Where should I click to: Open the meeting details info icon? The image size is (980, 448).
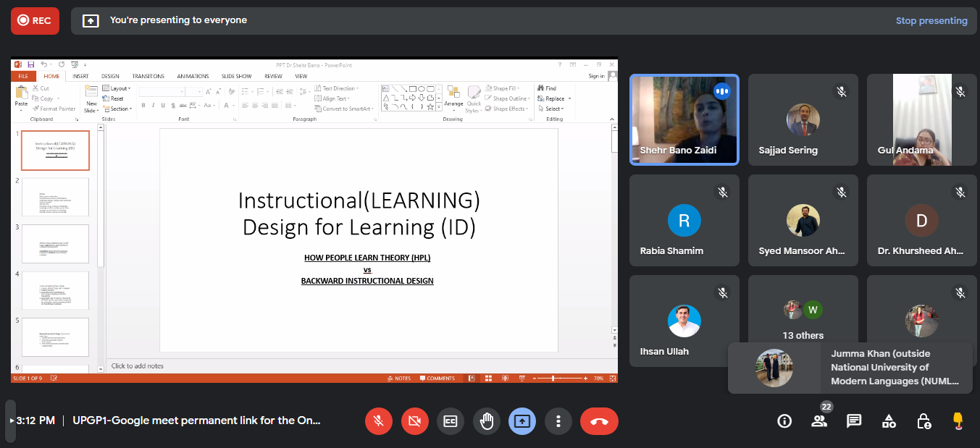pos(784,421)
